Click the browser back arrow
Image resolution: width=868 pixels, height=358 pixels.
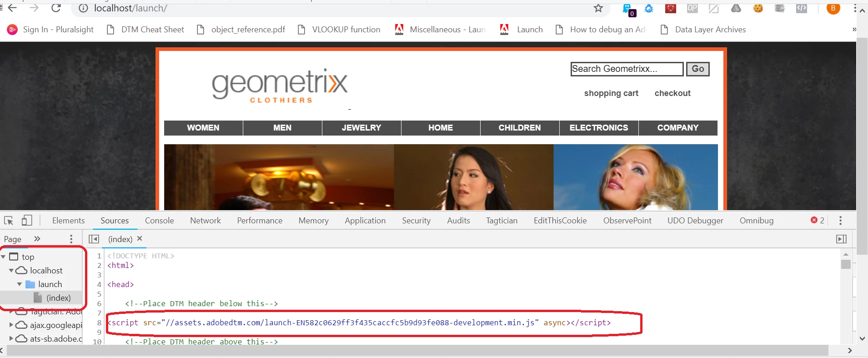(x=12, y=8)
